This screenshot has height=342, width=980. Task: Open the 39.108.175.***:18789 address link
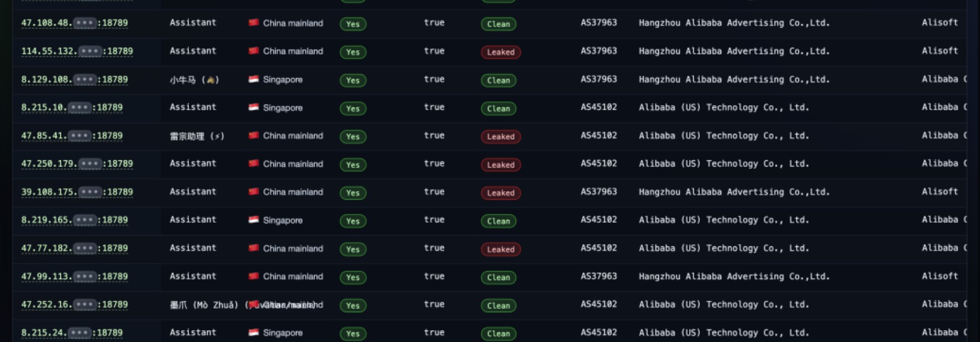[x=77, y=192]
